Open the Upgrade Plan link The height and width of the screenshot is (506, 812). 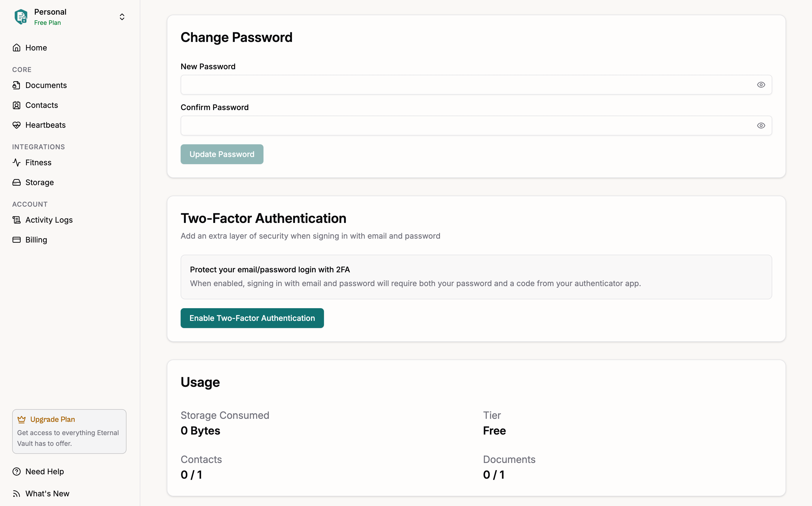tap(52, 419)
